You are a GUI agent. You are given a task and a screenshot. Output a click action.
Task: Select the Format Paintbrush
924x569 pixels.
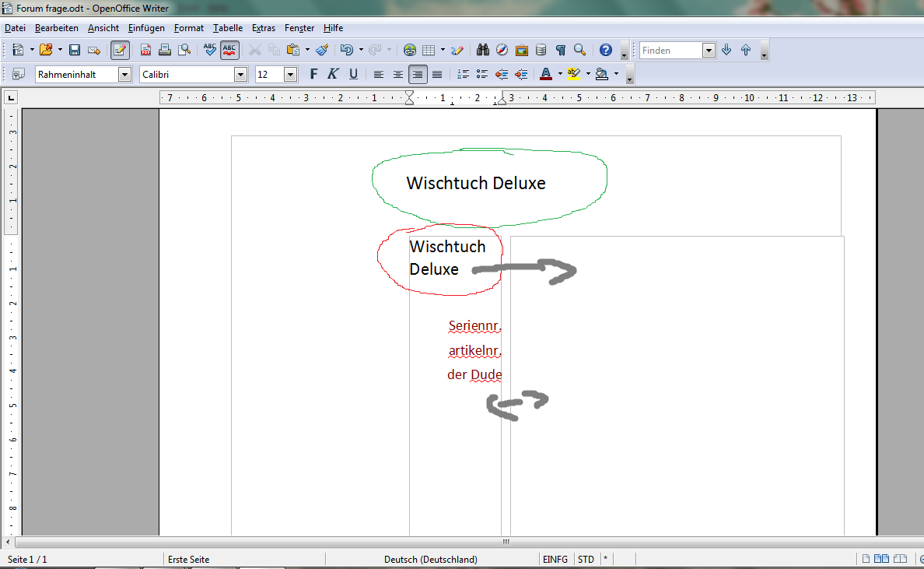322,50
